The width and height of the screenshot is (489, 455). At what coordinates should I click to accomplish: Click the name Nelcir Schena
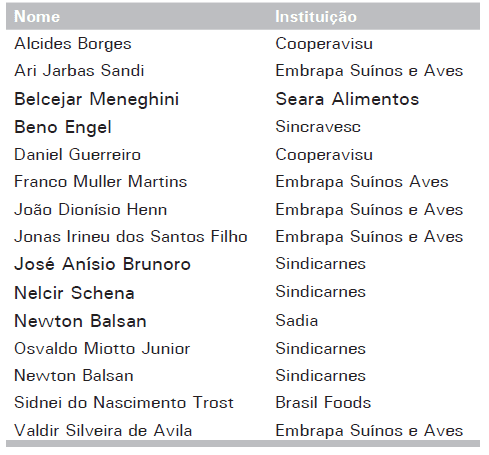coord(74,293)
